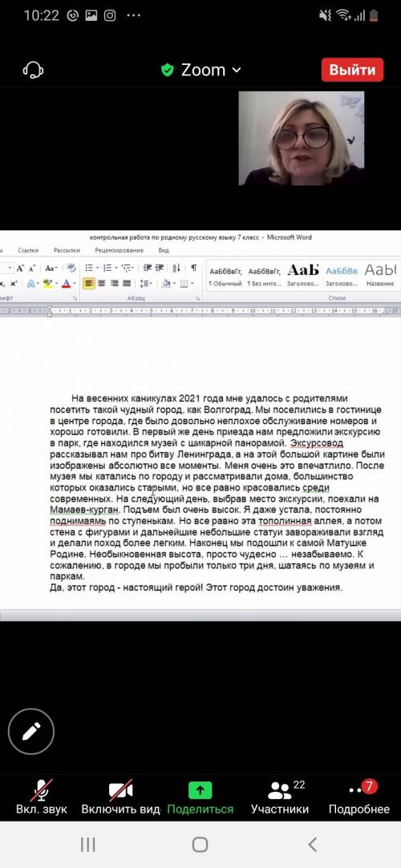
Task: Select align right button
Action: (114, 284)
